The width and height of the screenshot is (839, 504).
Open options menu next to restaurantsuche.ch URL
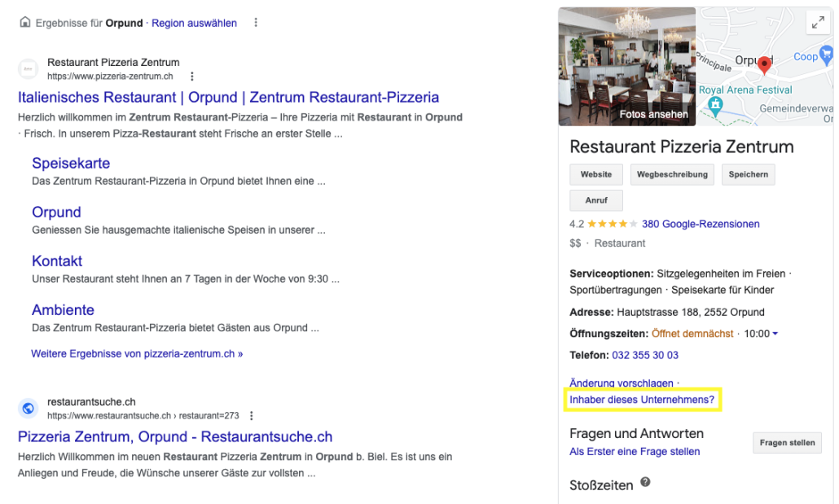pyautogui.click(x=252, y=416)
